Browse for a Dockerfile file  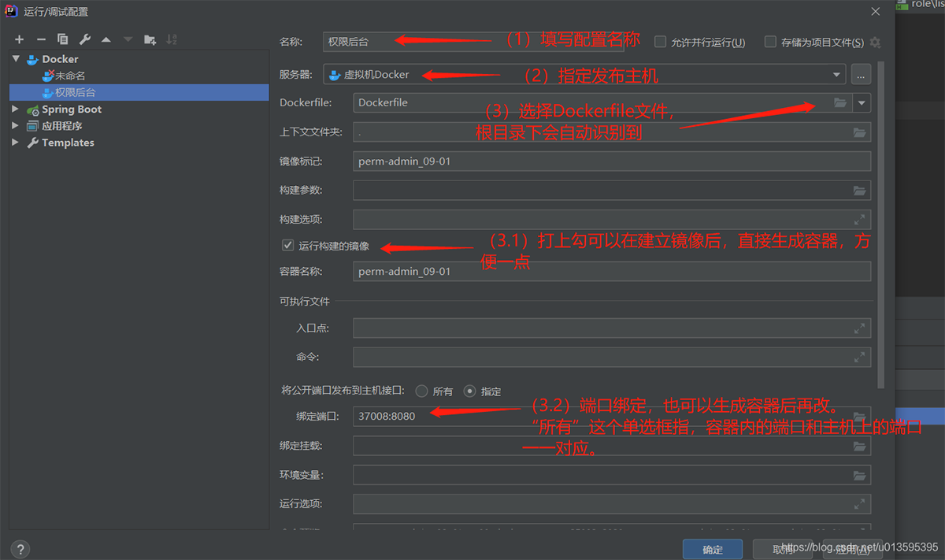tap(839, 102)
